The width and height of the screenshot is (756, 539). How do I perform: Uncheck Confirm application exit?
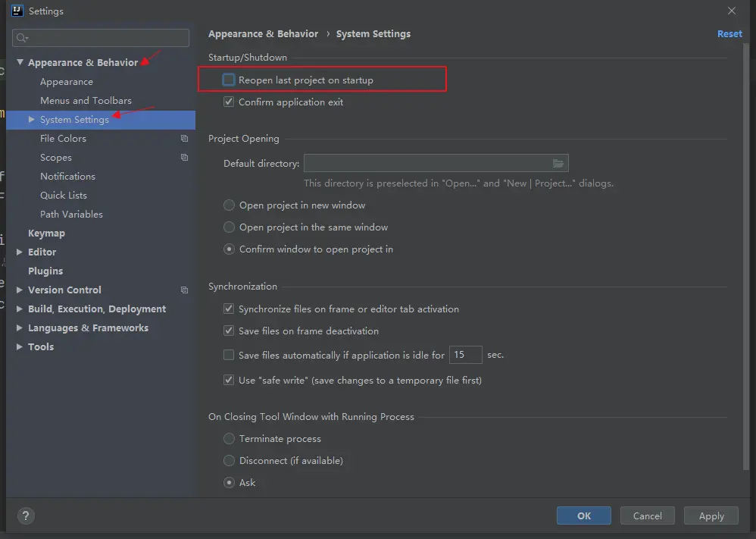click(229, 102)
